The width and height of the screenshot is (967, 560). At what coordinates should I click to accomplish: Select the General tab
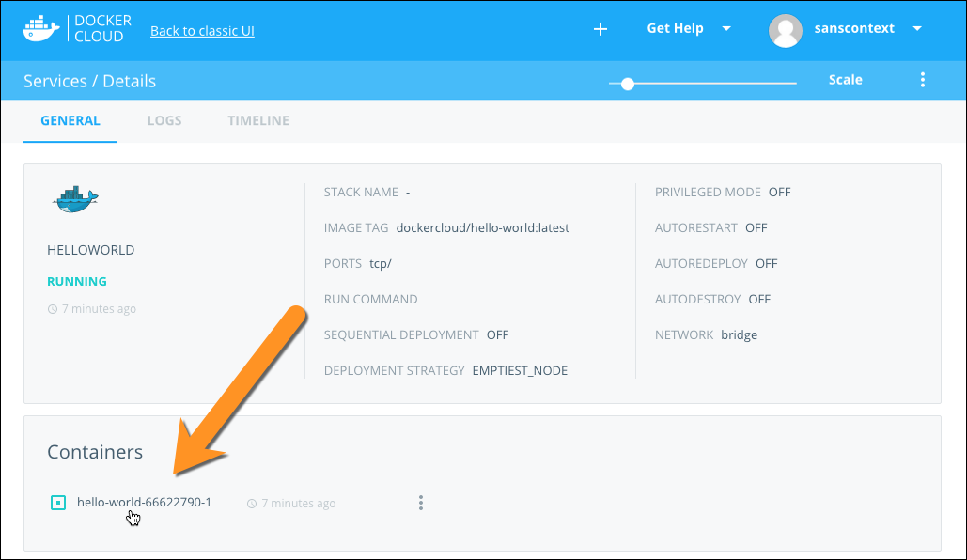pyautogui.click(x=70, y=120)
